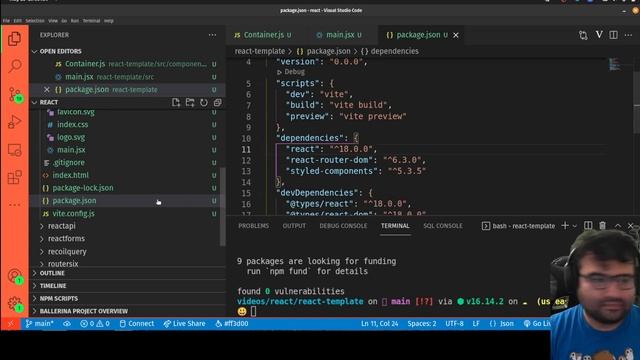Create a new terminal with plus icon

coord(565,225)
